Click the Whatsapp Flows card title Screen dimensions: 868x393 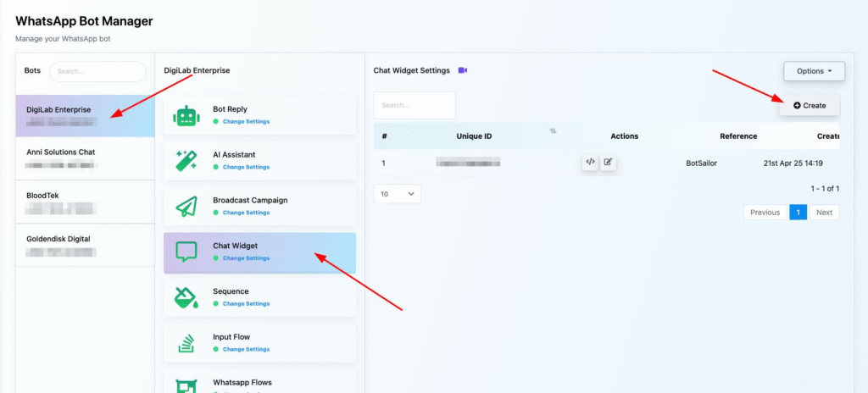(x=242, y=383)
